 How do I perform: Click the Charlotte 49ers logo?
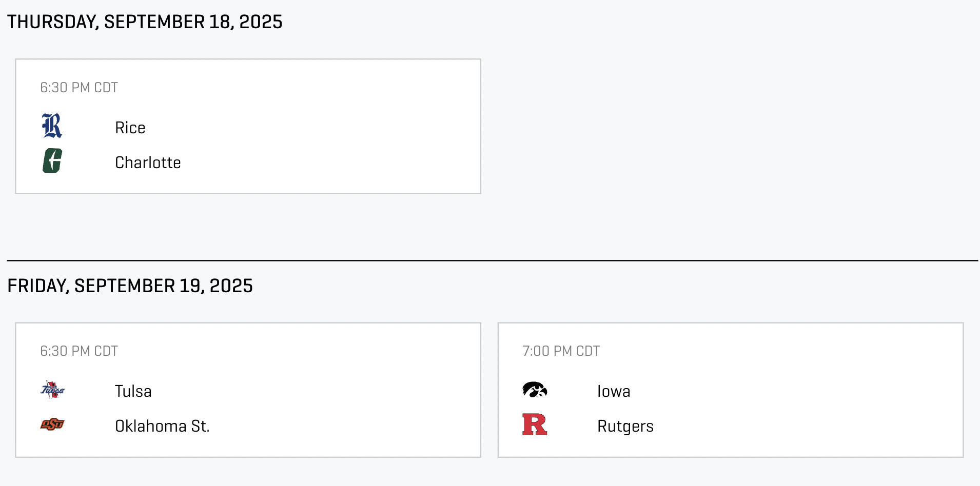click(52, 160)
